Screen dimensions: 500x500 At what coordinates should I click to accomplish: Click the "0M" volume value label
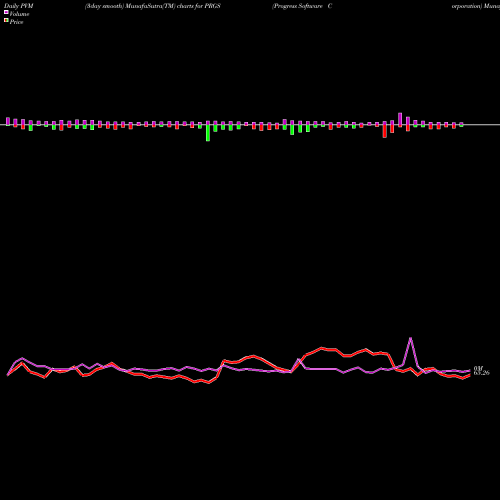(x=478, y=368)
